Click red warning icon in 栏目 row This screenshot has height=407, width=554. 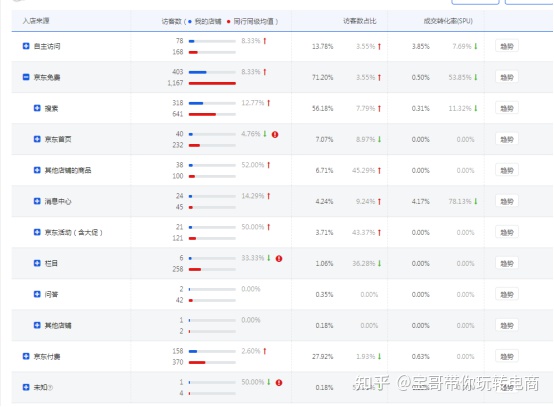279,259
